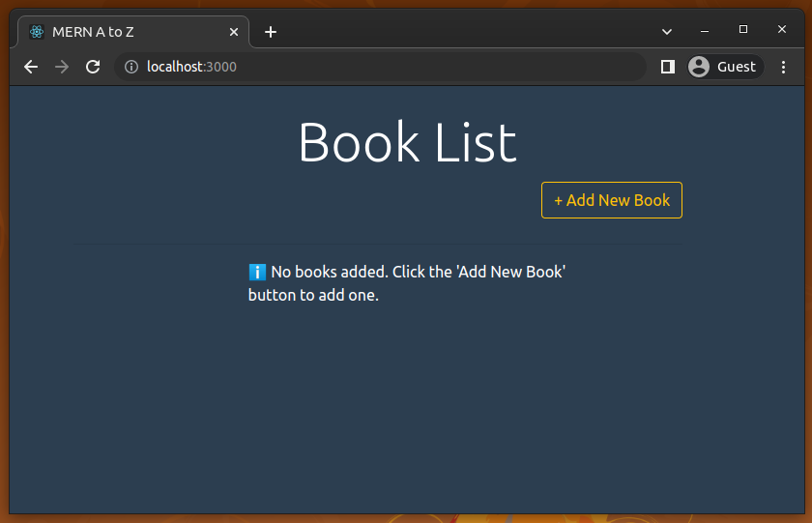Viewport: 812px width, 523px height.
Task: Click the 'Book List' heading
Action: click(x=407, y=142)
